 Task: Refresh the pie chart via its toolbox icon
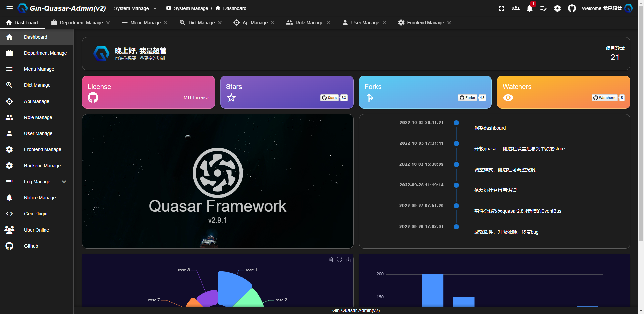tap(340, 259)
